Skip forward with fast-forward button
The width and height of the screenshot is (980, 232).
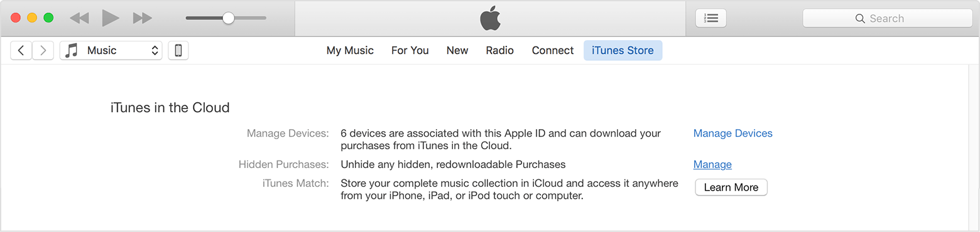click(143, 18)
